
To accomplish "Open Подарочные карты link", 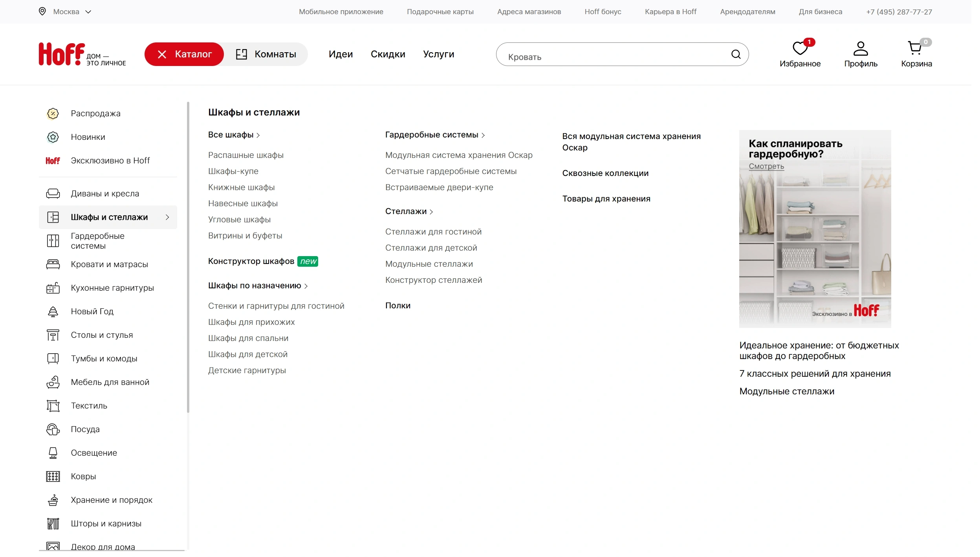I will pos(440,12).
